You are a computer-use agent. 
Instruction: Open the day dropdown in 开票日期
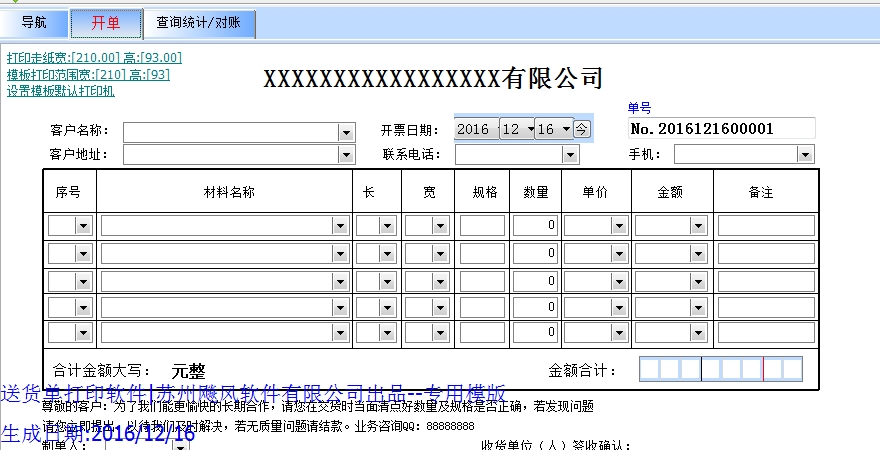566,129
